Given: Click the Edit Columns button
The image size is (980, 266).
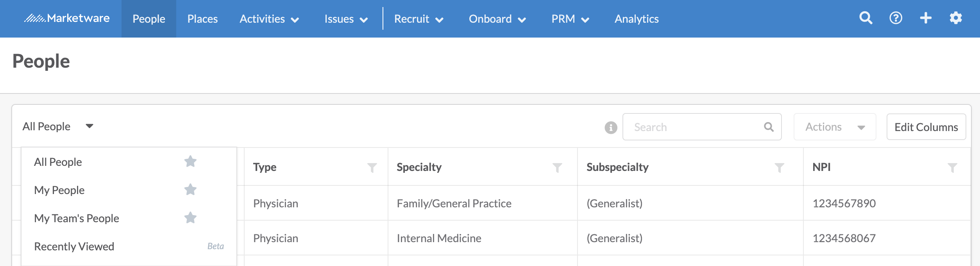Looking at the screenshot, I should point(926,127).
